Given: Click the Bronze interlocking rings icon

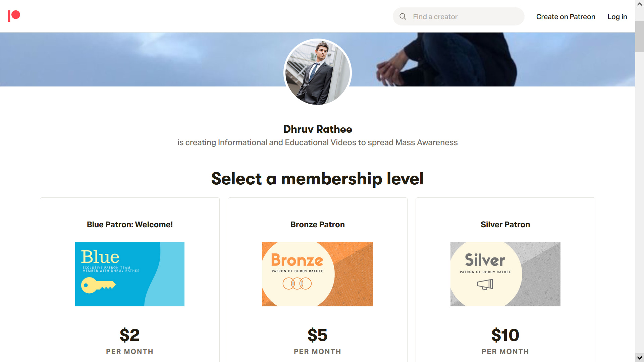Looking at the screenshot, I should click(297, 284).
